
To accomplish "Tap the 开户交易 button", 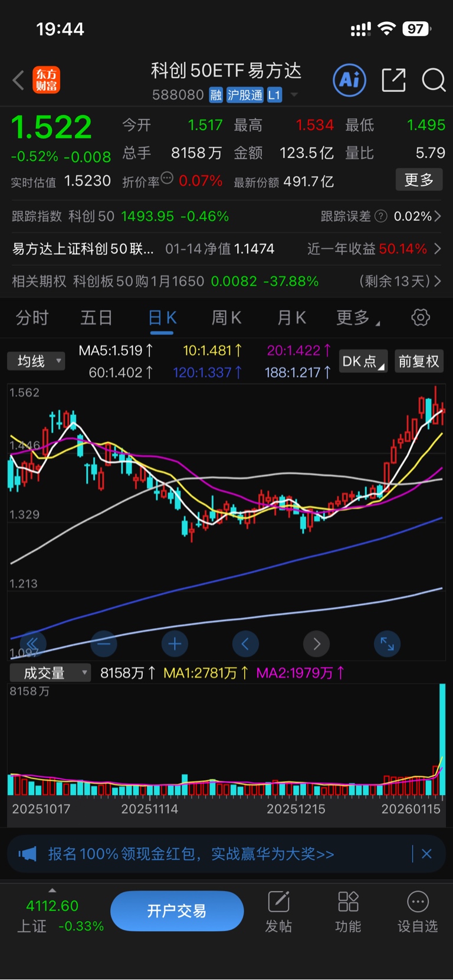I will tap(177, 911).
